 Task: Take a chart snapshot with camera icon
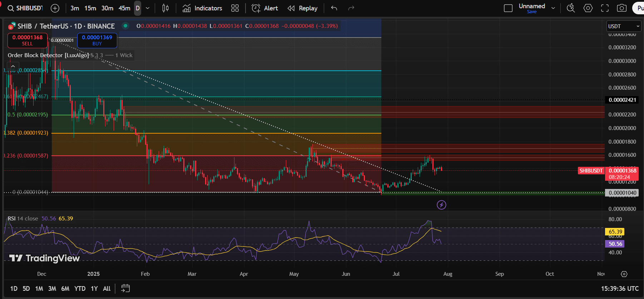(x=622, y=8)
